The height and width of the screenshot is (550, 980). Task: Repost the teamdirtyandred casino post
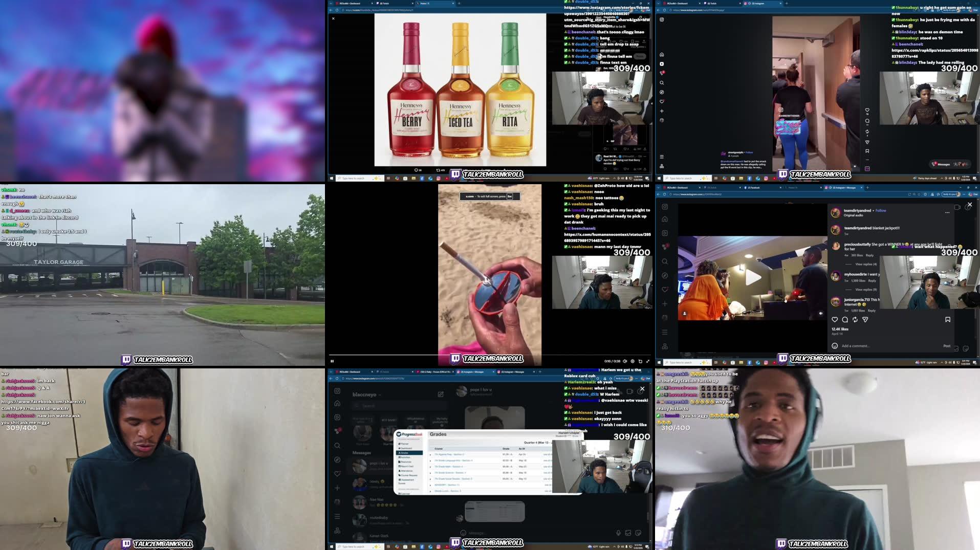click(855, 319)
